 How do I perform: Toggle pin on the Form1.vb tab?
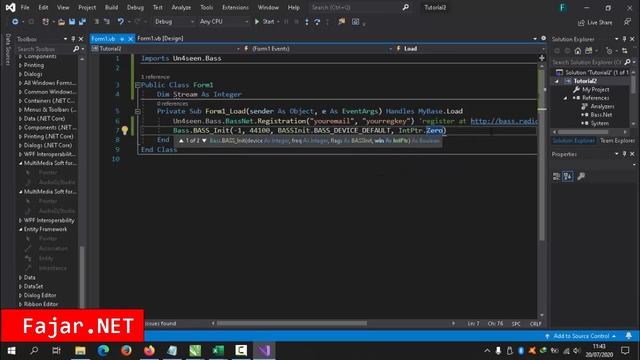click(122, 39)
